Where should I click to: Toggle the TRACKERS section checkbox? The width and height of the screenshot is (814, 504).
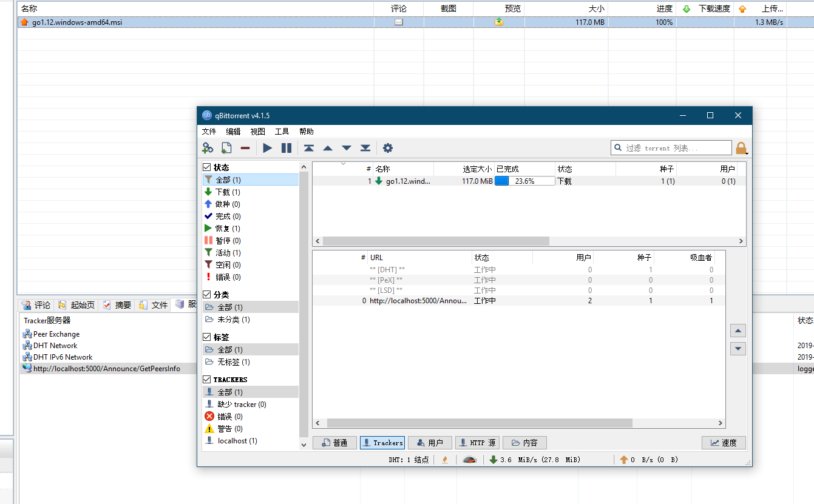tap(207, 380)
